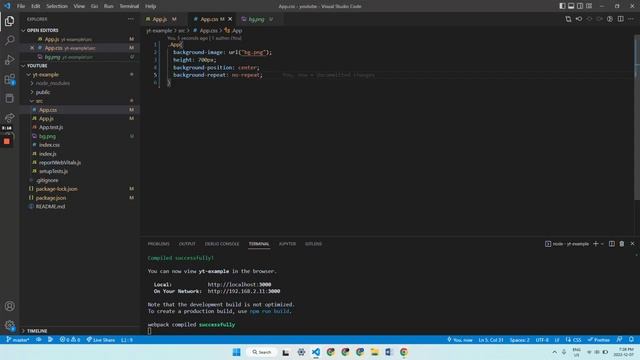The image size is (640, 360).
Task: Collapse the Open Editors section
Action: tap(41, 30)
